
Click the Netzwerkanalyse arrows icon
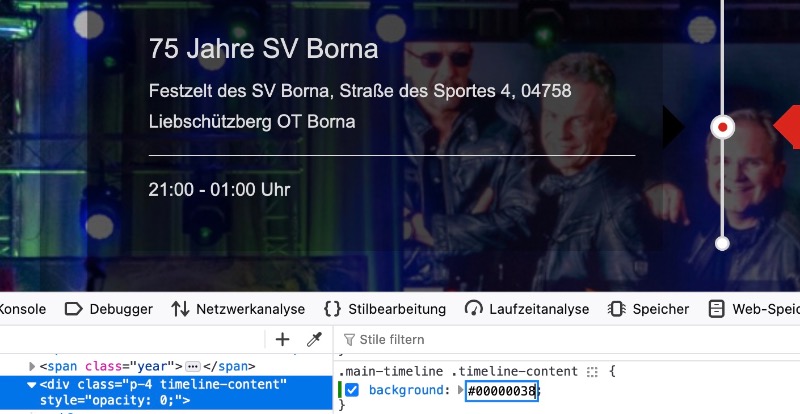pyautogui.click(x=180, y=309)
